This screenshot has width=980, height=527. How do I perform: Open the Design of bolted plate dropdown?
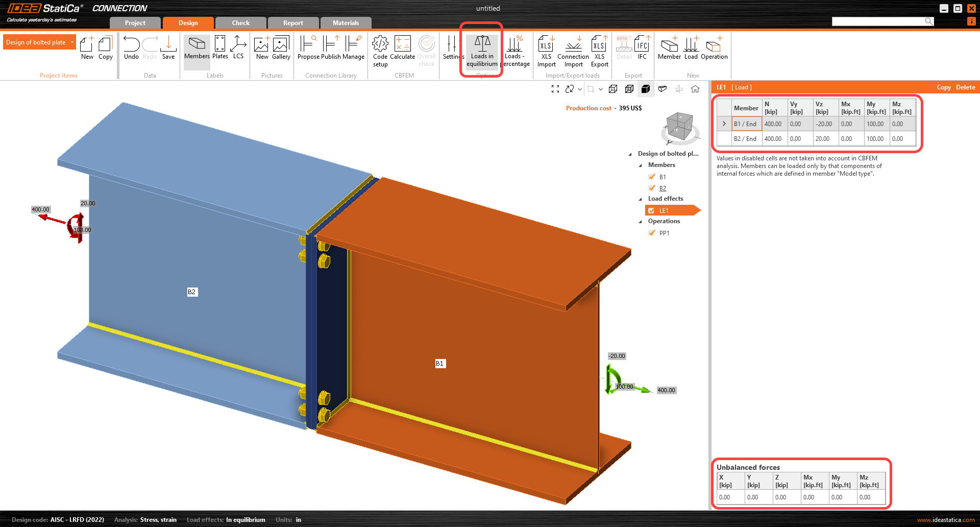click(72, 42)
